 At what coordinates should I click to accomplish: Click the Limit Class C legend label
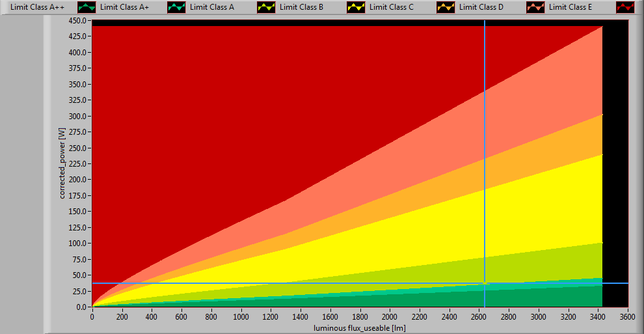(392, 7)
